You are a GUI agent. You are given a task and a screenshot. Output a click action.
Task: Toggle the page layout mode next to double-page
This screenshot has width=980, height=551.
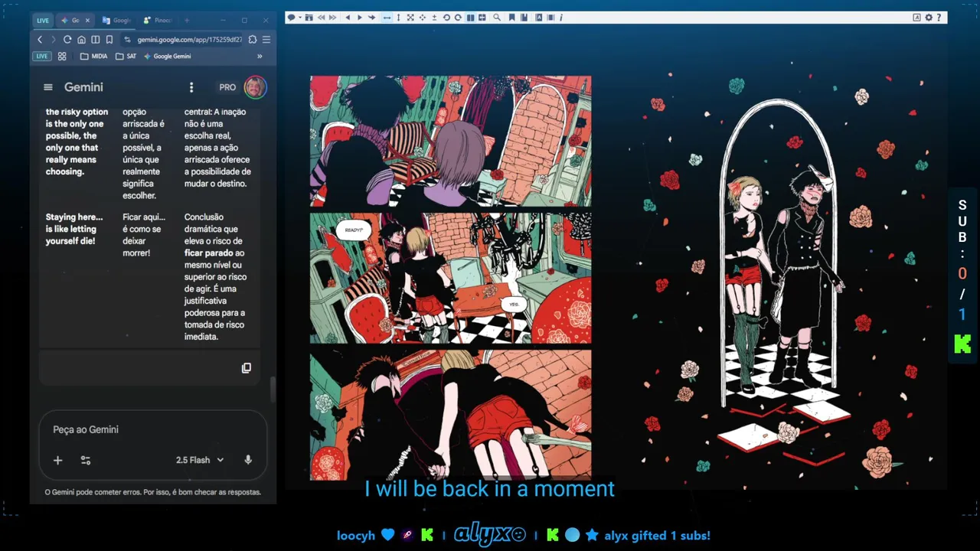click(x=482, y=18)
